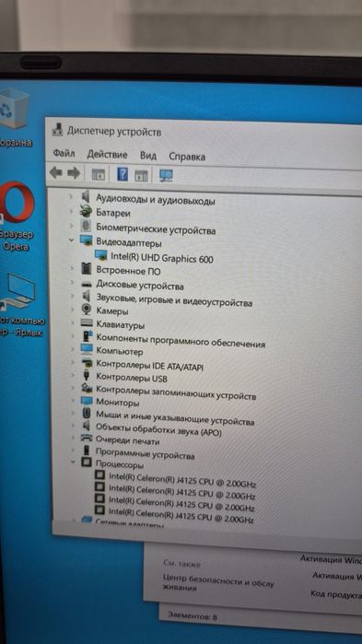Select the Компоненты программного обеспечения icon
The width and height of the screenshot is (362, 644).
pyautogui.click(x=87, y=336)
